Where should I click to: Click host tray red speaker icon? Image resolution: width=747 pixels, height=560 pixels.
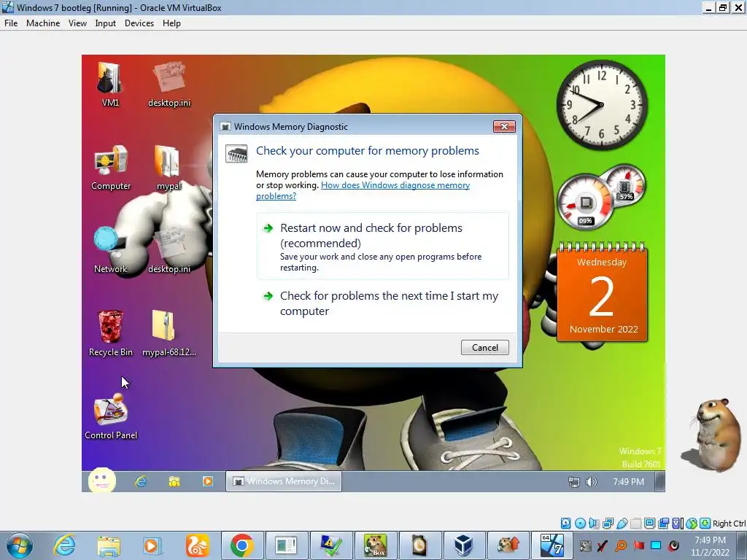[673, 545]
